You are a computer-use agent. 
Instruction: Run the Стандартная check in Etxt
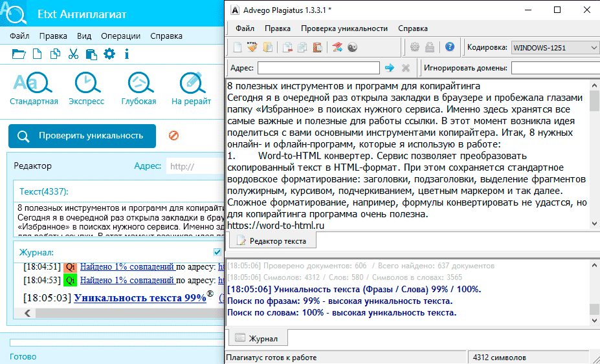pos(34,89)
